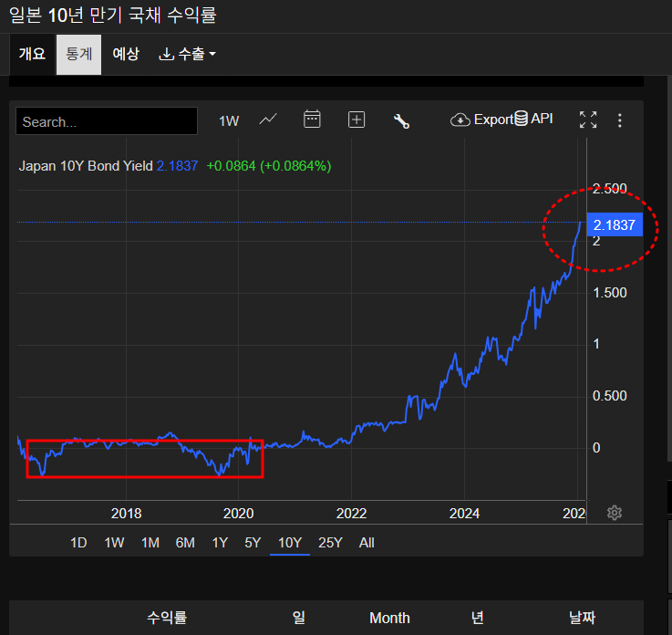Open the 예상 tab
This screenshot has height=635, width=672.
click(x=125, y=54)
